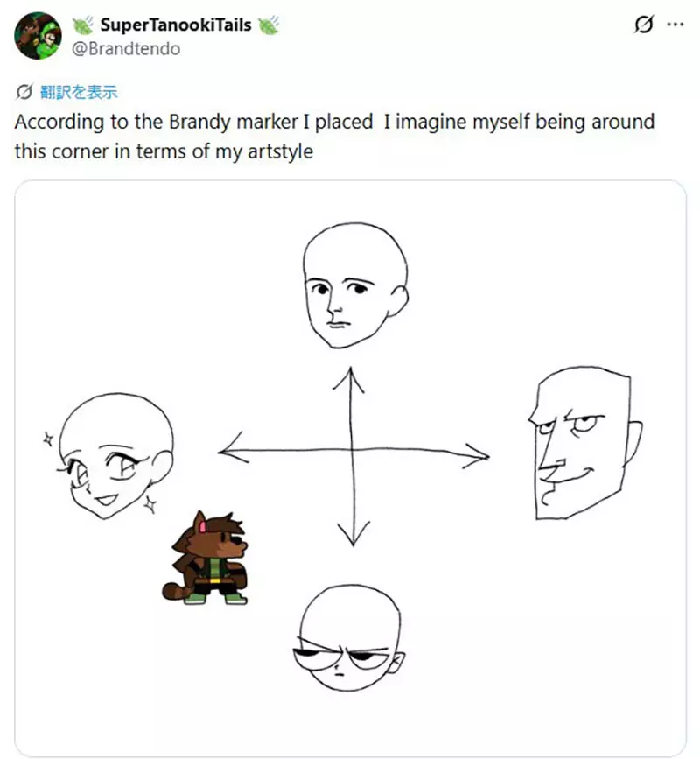Click the left-pointing arrowhead of the chart
Viewport: 700px width, 759px height.
pos(226,452)
